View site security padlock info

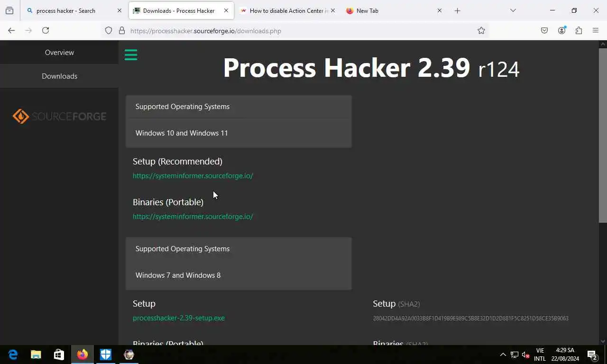122,31
